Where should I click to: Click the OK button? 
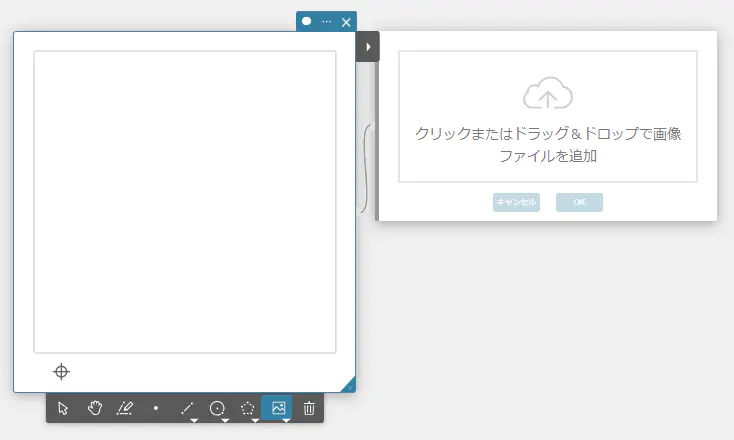pyautogui.click(x=580, y=202)
